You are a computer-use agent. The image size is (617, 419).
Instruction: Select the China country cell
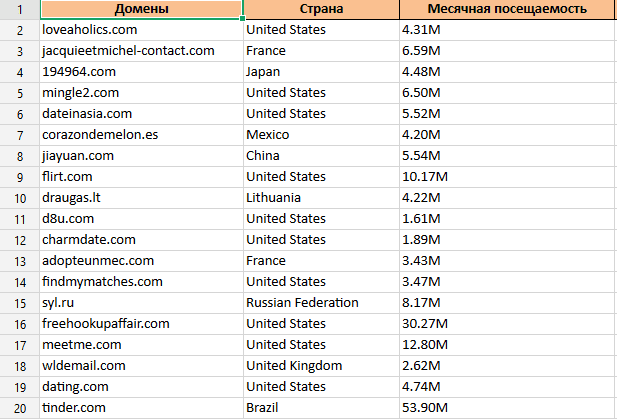click(321, 156)
